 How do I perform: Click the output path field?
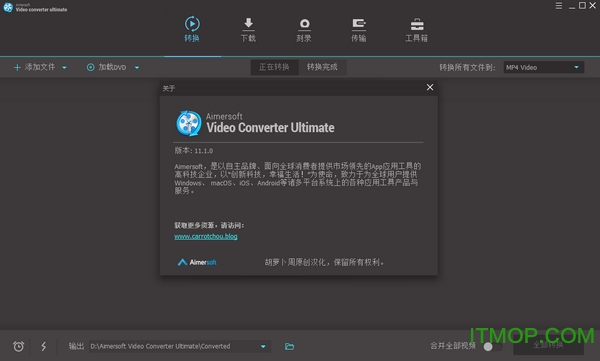tap(180, 346)
